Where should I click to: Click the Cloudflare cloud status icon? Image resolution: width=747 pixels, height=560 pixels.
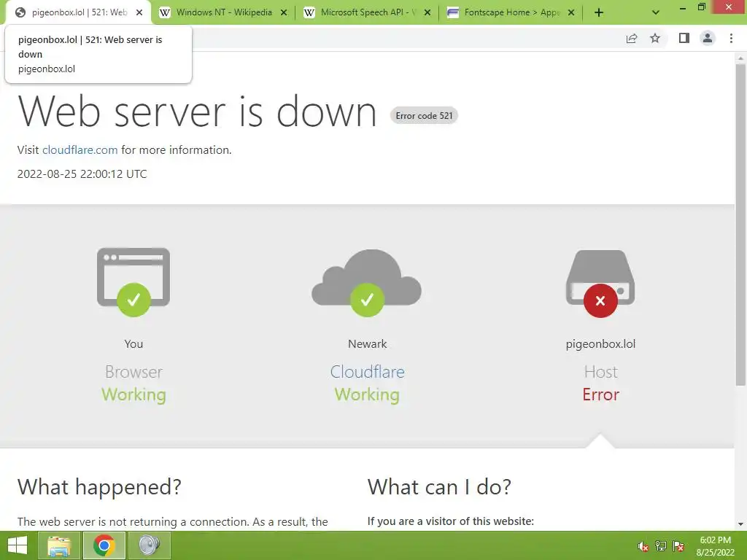point(367,283)
